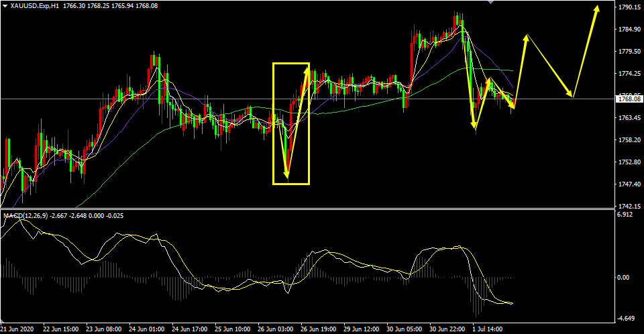Click the gray corner triangle at MACD pane bottom-left
Viewport: 644px width, 334px height.
tap(2, 321)
